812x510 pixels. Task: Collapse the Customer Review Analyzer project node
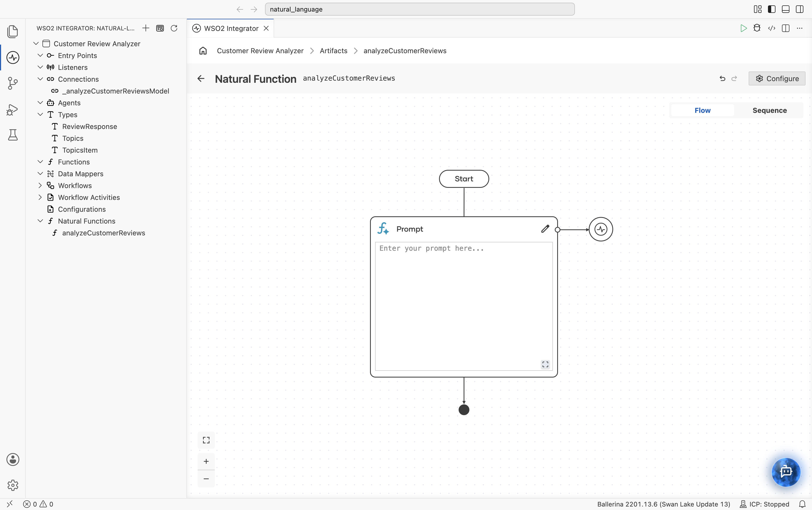[x=36, y=44]
